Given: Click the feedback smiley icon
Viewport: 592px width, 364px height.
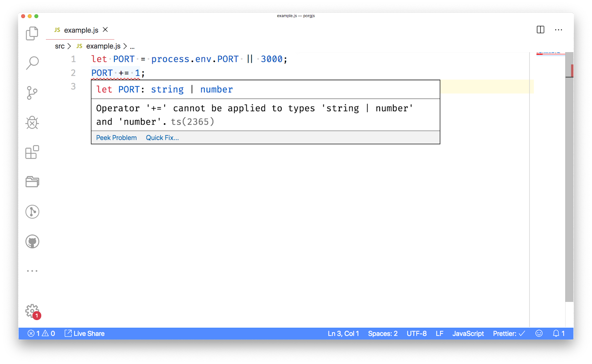Looking at the screenshot, I should point(539,333).
